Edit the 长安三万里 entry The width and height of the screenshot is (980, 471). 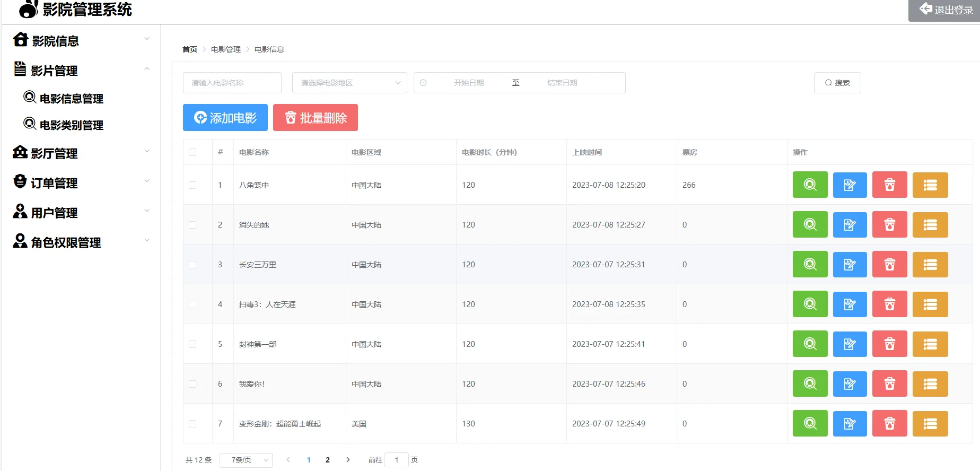click(850, 264)
